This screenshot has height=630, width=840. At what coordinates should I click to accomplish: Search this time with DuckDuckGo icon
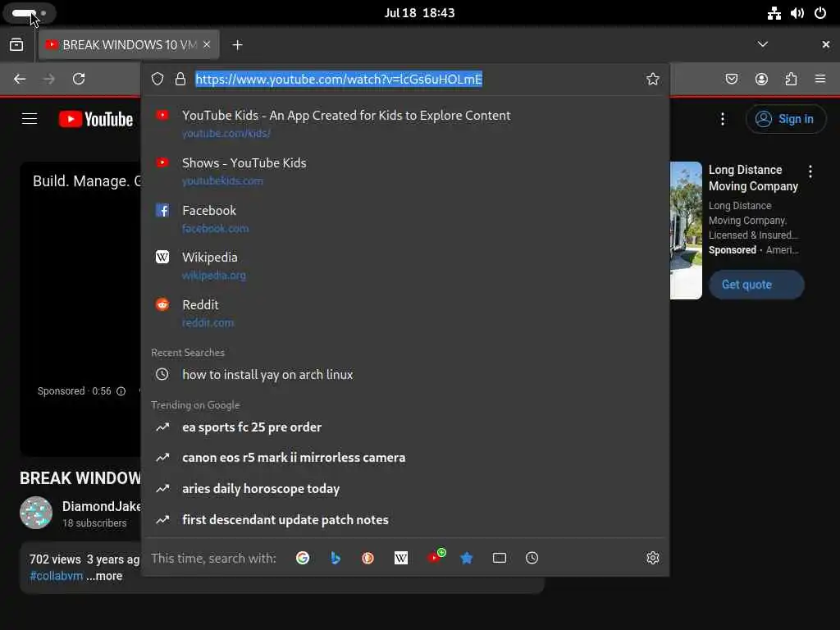368,558
